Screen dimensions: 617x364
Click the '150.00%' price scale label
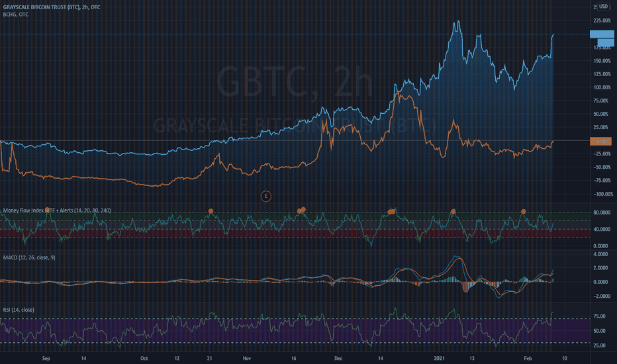click(x=602, y=61)
